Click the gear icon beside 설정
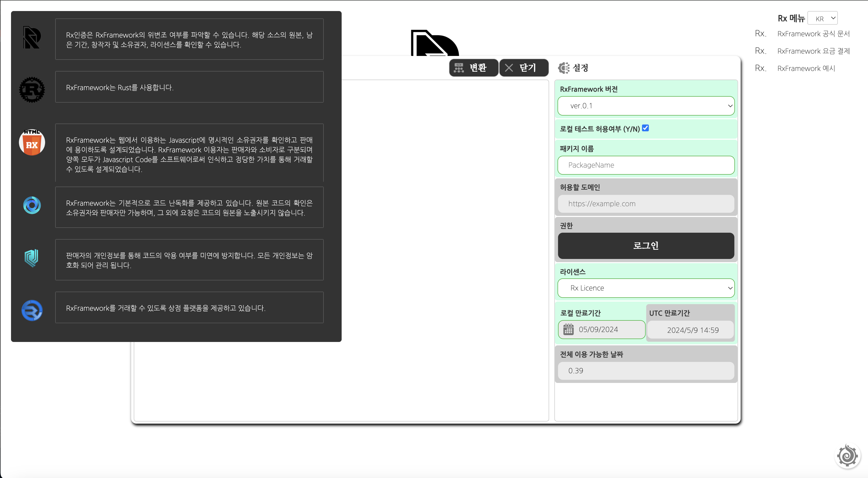The width and height of the screenshot is (868, 478). coord(564,68)
